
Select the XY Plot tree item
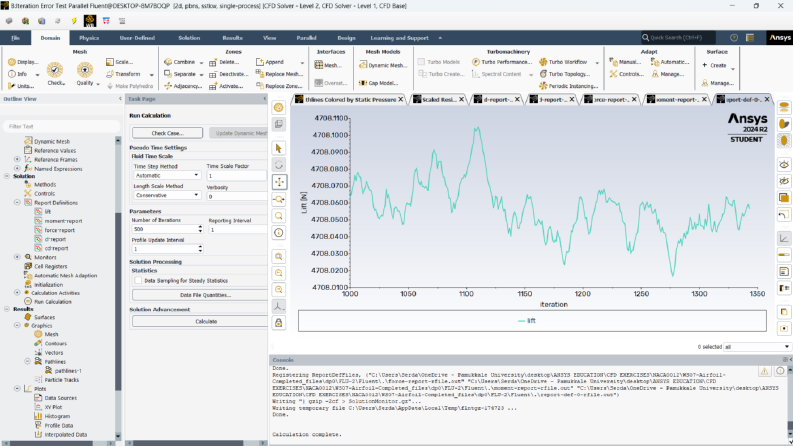[x=53, y=407]
